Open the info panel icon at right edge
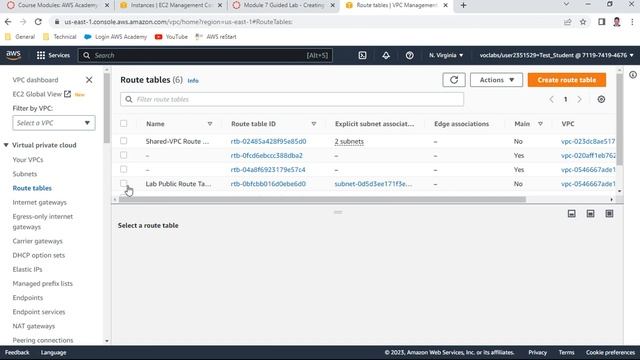Image resolution: width=640 pixels, height=360 pixels. coord(633,75)
